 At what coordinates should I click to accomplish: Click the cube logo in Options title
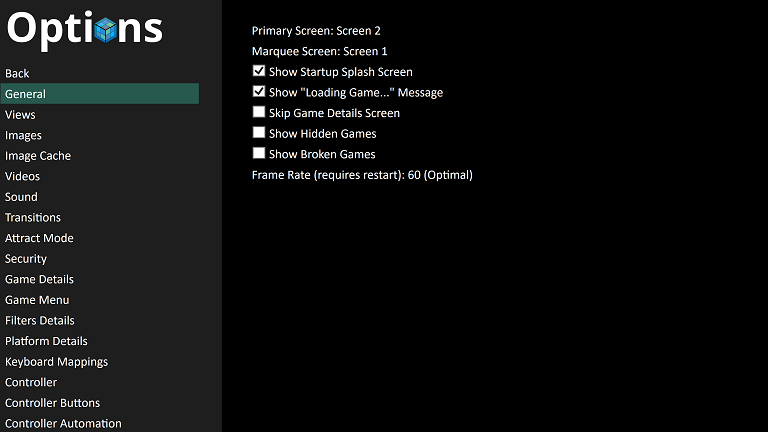(x=106, y=30)
